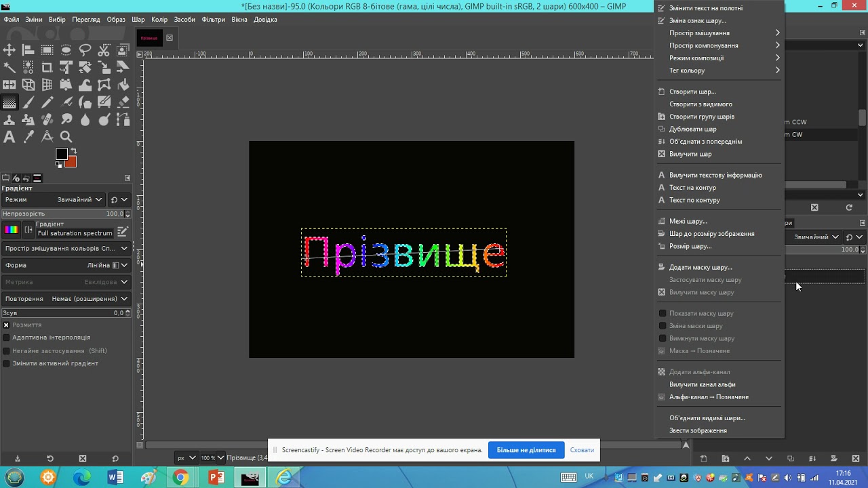Select the Scissors Select tool
The width and height of the screenshot is (868, 488).
tap(104, 49)
